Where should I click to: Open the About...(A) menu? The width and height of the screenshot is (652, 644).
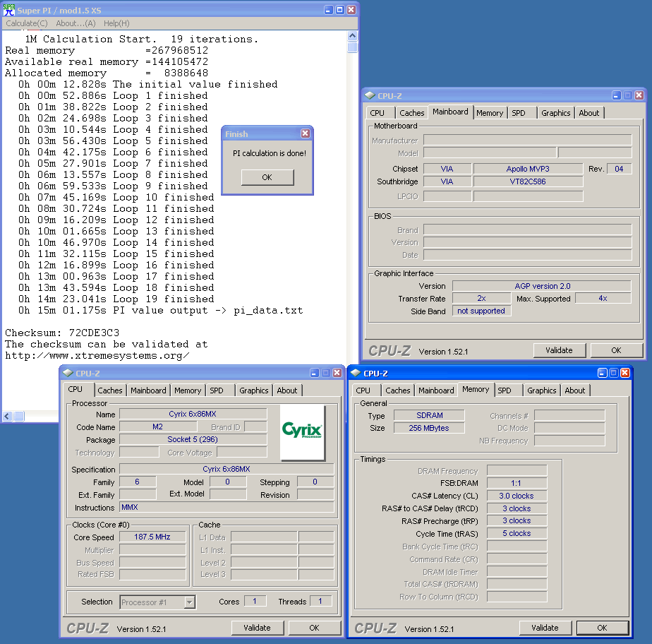pos(76,23)
